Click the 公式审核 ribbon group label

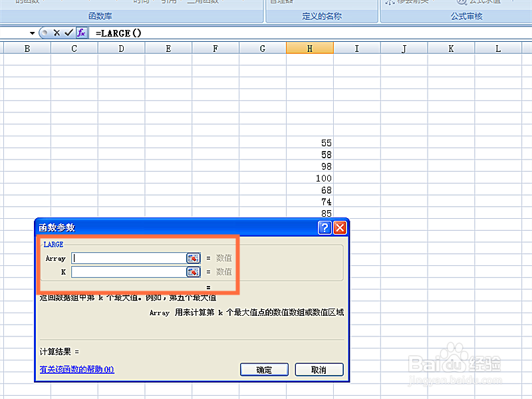pos(467,16)
